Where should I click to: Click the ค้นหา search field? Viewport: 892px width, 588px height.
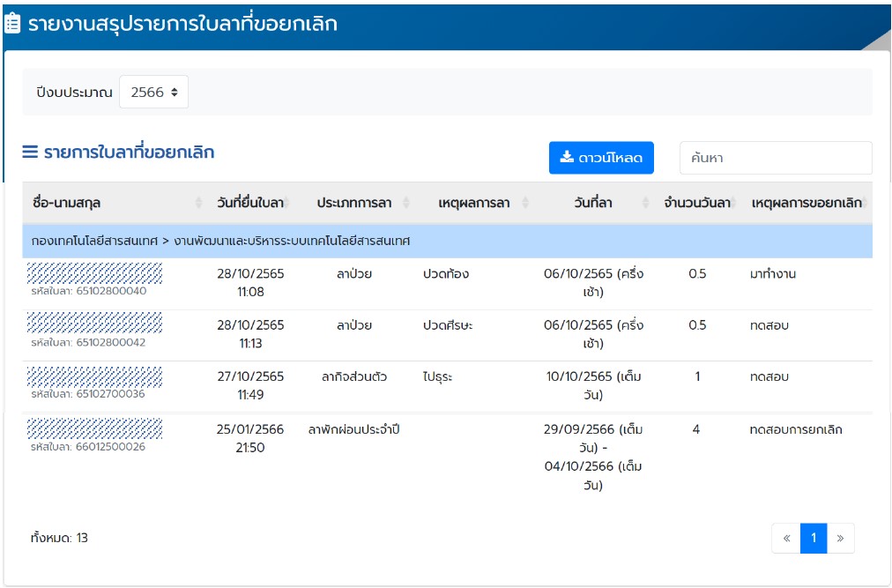pos(775,158)
